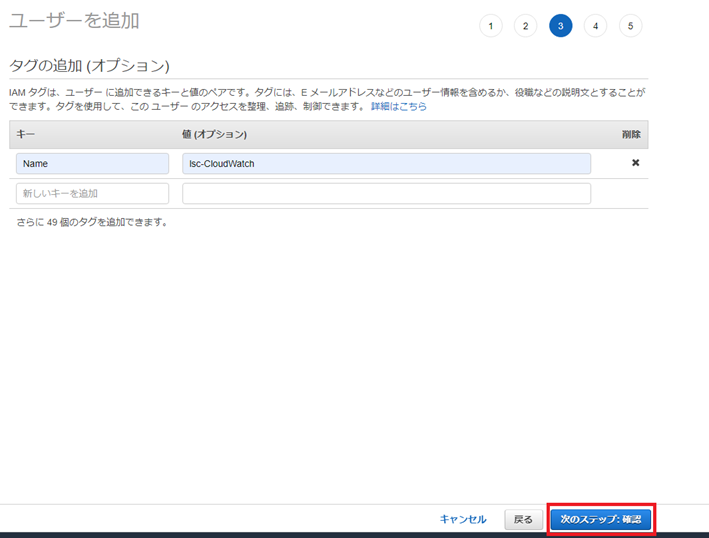Remove the Name tag with X icon
709x538 pixels.
click(x=635, y=163)
